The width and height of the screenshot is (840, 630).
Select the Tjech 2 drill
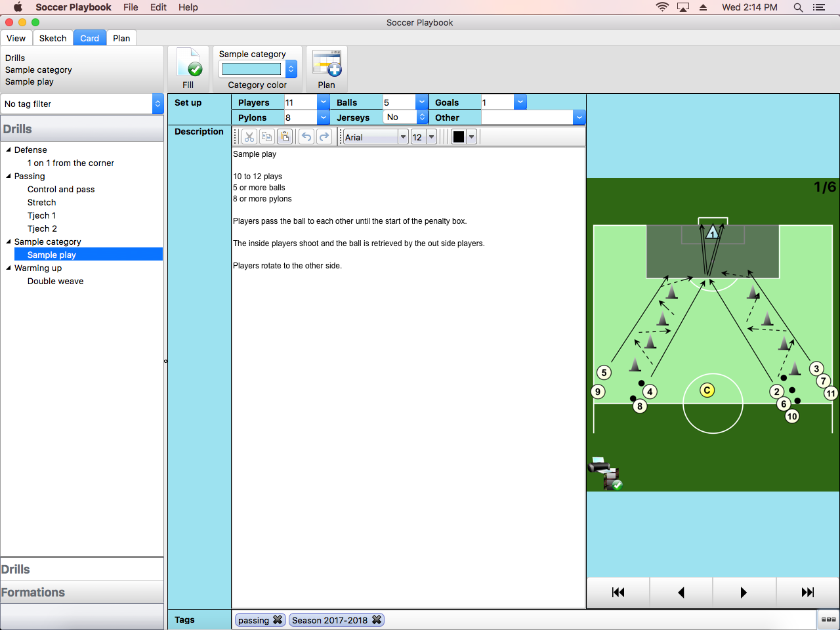[x=42, y=228]
